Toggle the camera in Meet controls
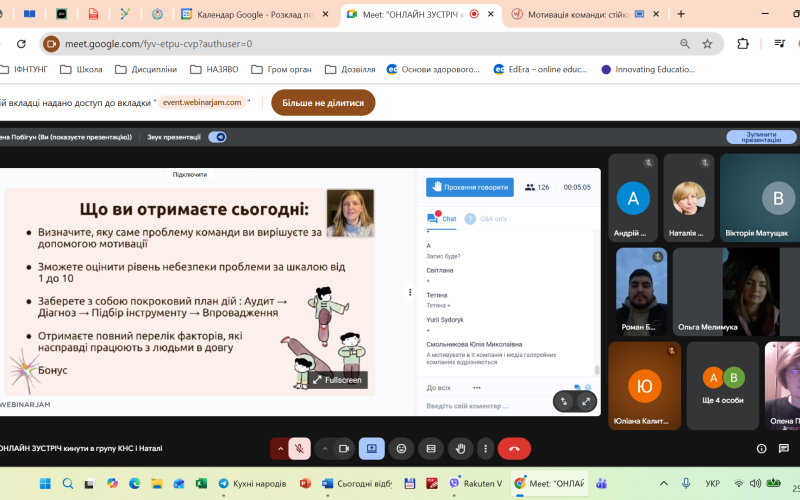This screenshot has height=500, width=800. [x=343, y=449]
